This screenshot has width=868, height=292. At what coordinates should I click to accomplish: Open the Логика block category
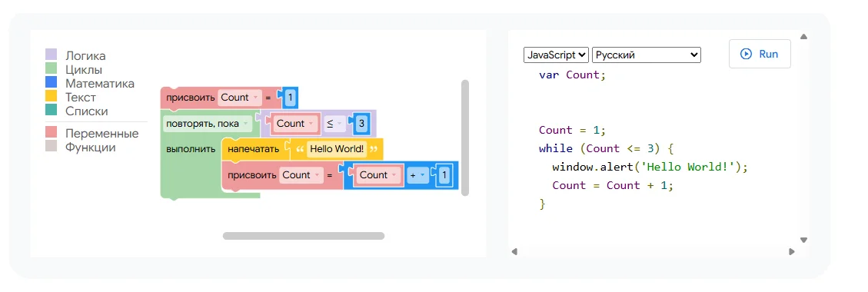85,56
